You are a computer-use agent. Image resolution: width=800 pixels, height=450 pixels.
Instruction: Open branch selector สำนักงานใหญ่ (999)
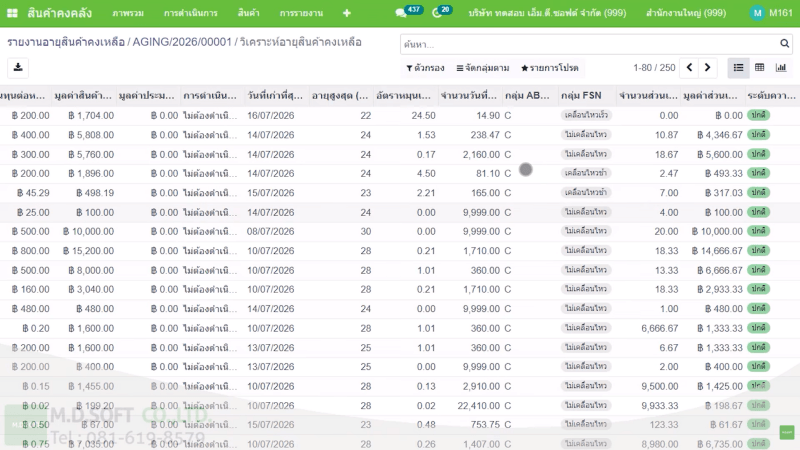coord(686,13)
